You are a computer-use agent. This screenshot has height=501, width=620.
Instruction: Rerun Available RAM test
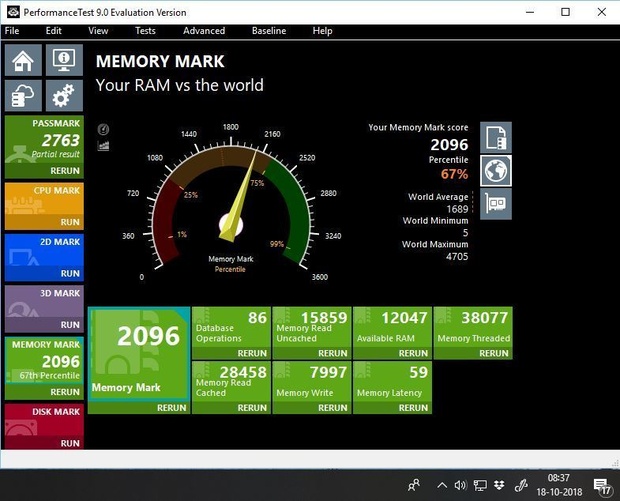(x=413, y=353)
